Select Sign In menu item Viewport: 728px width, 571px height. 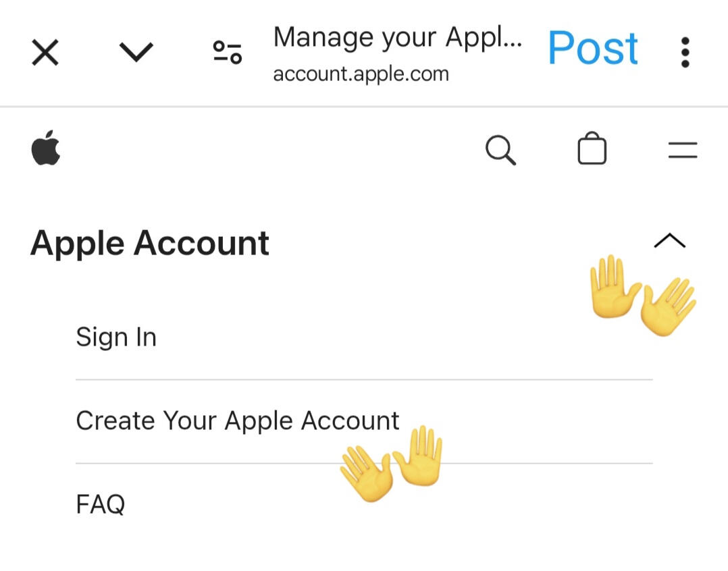(x=116, y=337)
